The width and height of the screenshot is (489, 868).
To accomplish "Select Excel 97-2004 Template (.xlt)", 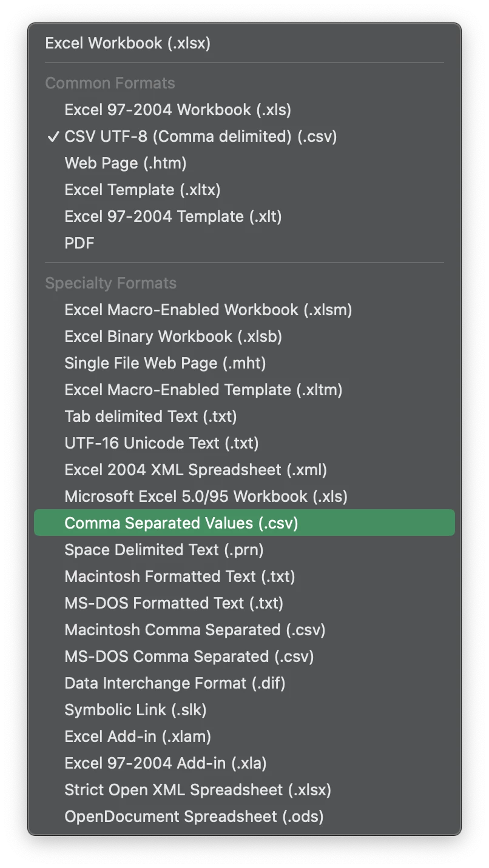I will pos(244,216).
